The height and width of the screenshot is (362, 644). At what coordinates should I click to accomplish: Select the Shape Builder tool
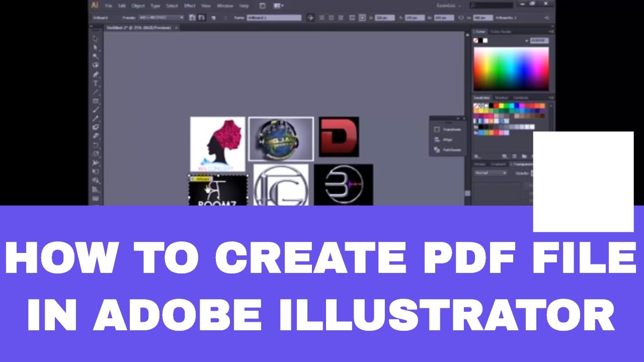pyautogui.click(x=96, y=180)
